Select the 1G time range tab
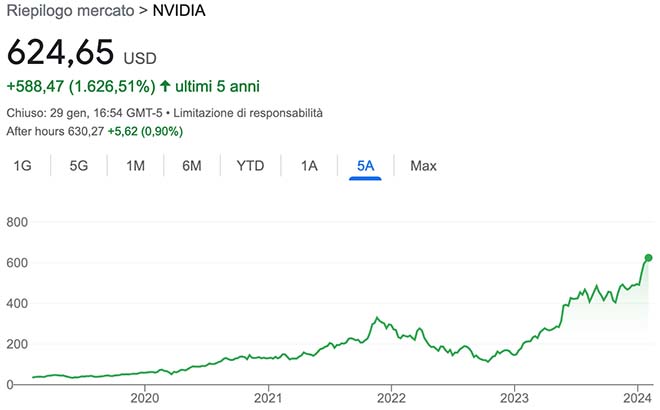 tap(22, 166)
